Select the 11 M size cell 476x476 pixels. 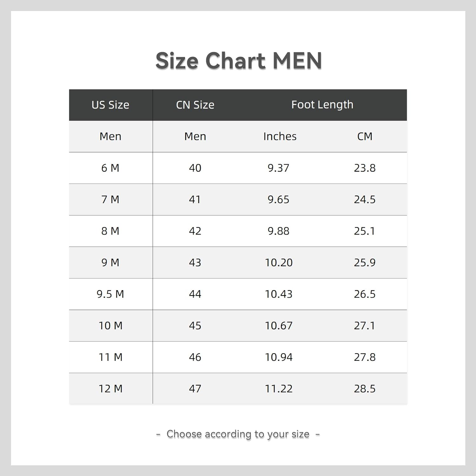click(110, 357)
